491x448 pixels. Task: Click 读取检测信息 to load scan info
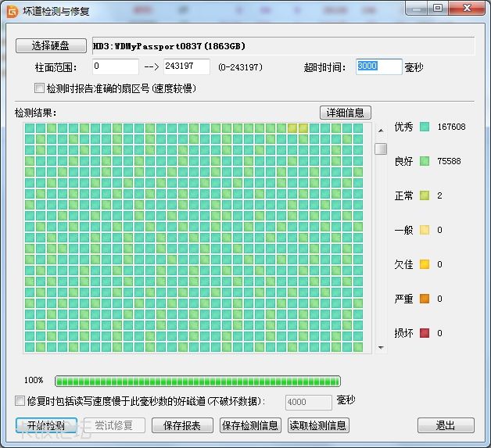(318, 425)
